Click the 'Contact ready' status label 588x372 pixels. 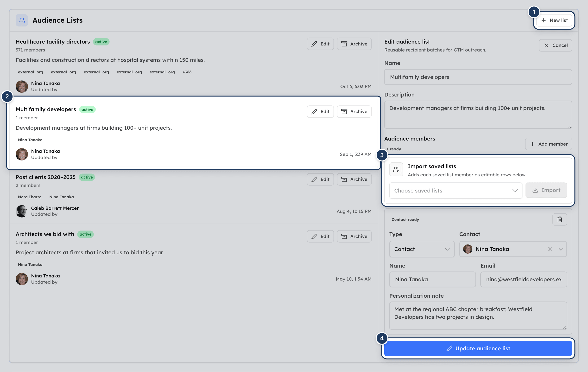pos(405,220)
